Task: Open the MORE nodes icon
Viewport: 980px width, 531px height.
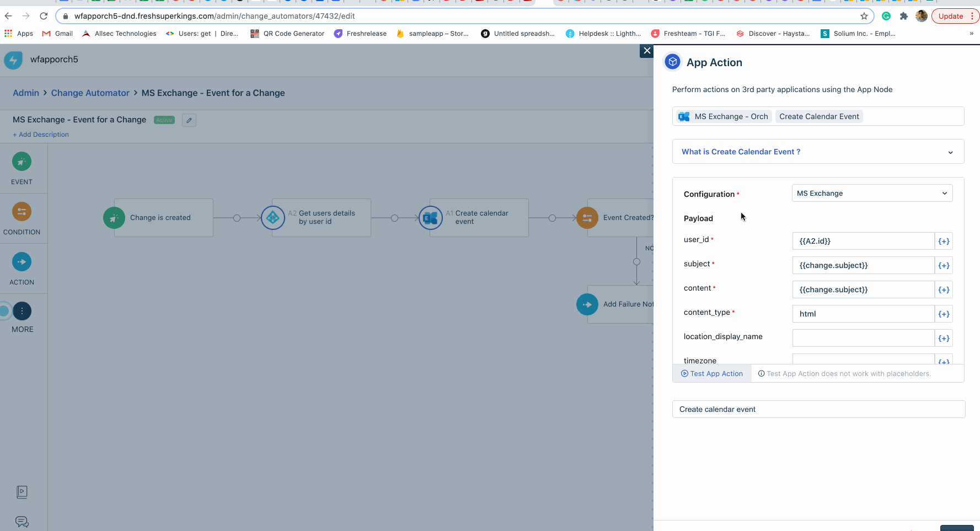Action: point(22,311)
